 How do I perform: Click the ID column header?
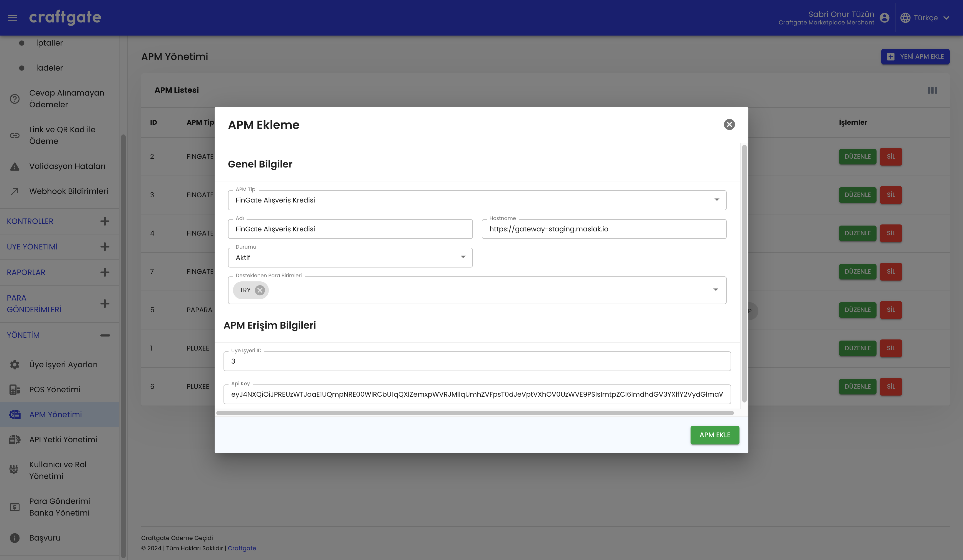(154, 122)
